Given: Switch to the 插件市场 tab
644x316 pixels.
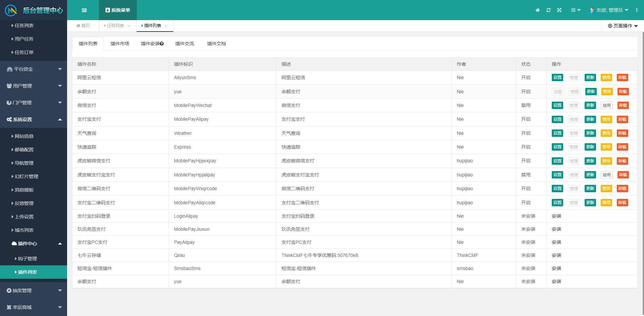Looking at the screenshot, I should pyautogui.click(x=120, y=44).
